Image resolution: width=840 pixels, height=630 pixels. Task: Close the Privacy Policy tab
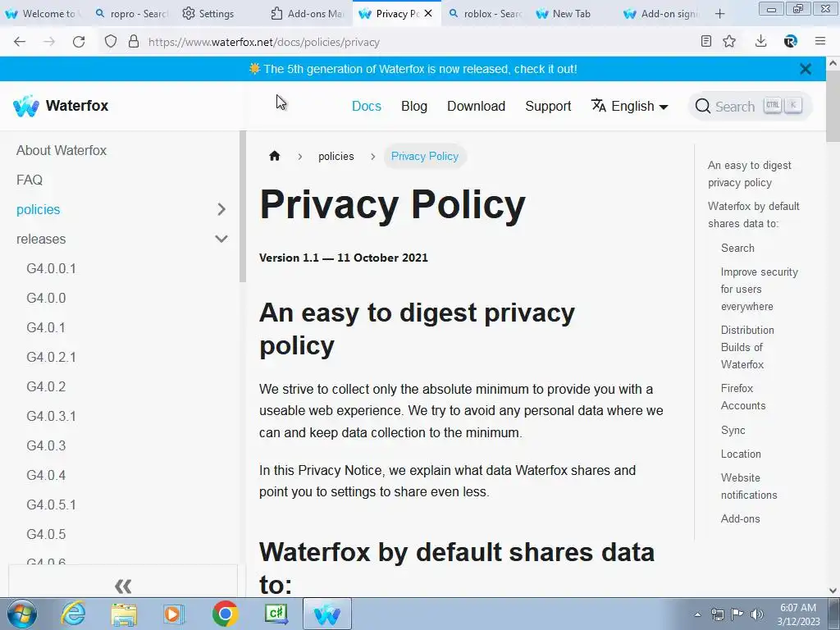coord(428,14)
